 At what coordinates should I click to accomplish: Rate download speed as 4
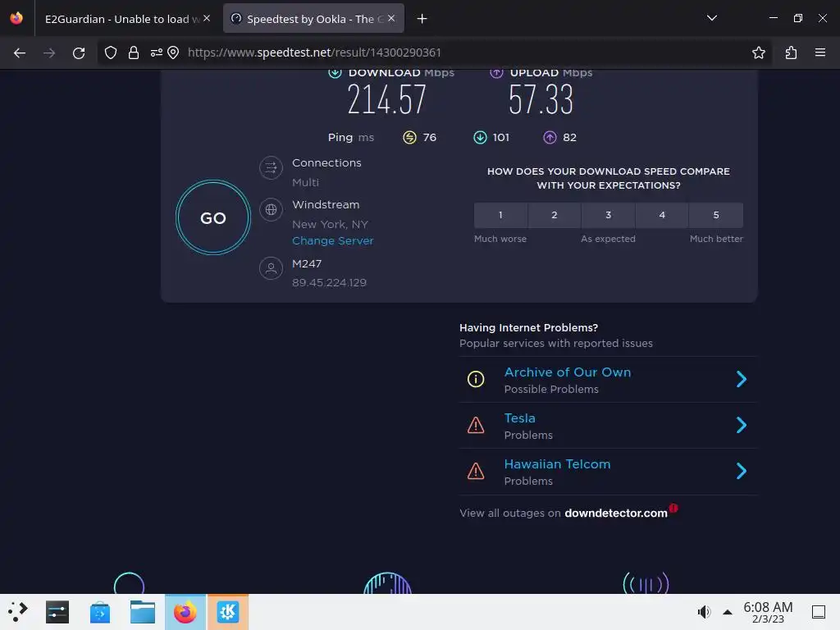point(662,215)
